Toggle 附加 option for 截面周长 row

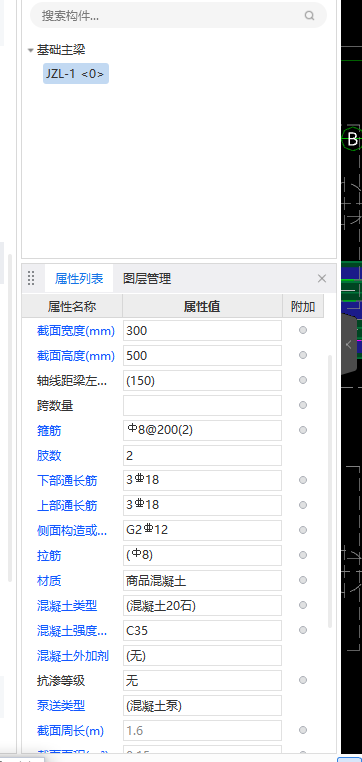(x=303, y=730)
